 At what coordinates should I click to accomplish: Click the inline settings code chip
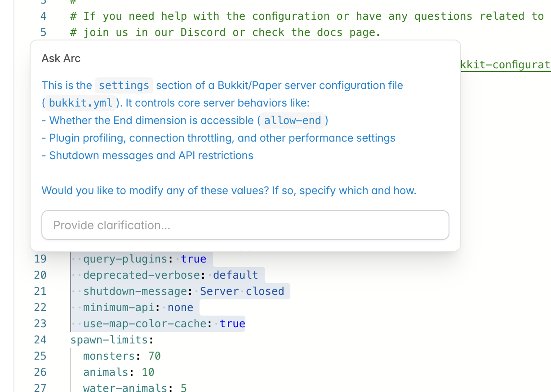click(x=124, y=85)
